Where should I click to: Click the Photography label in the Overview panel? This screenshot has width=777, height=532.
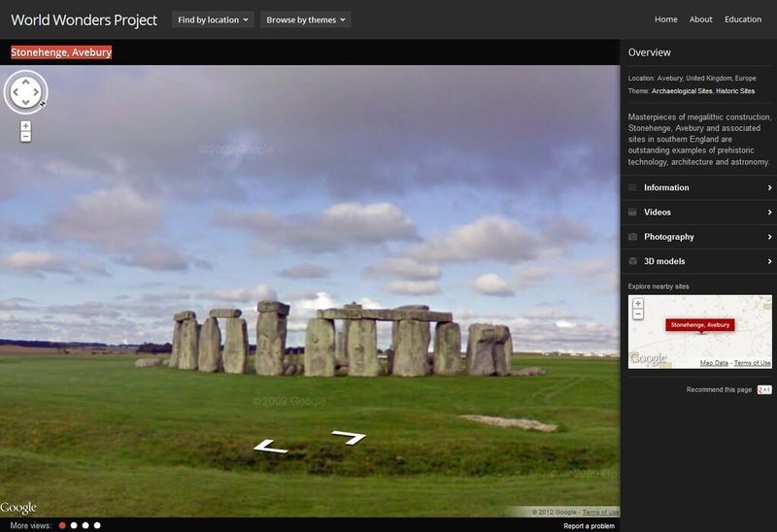click(669, 237)
